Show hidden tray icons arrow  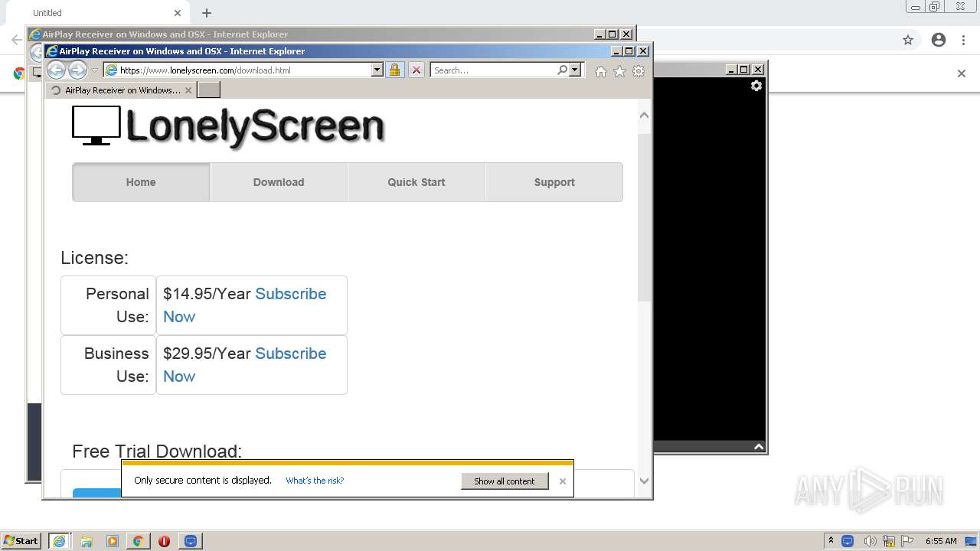pos(831,541)
